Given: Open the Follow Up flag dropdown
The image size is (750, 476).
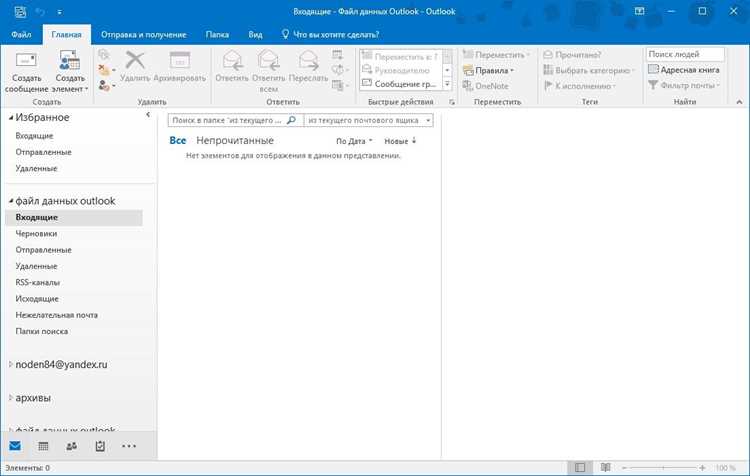Looking at the screenshot, I should pos(579,86).
